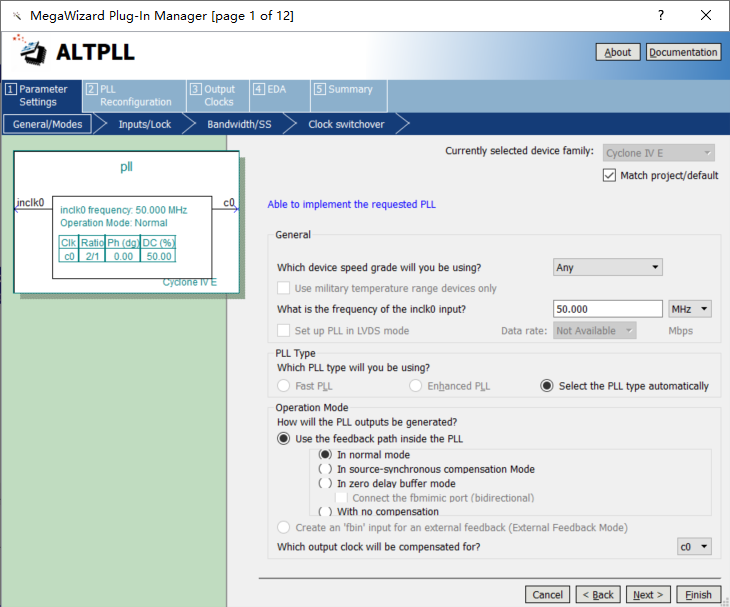Select the Inputs/Lock sub-page
730x607 pixels.
144,124
